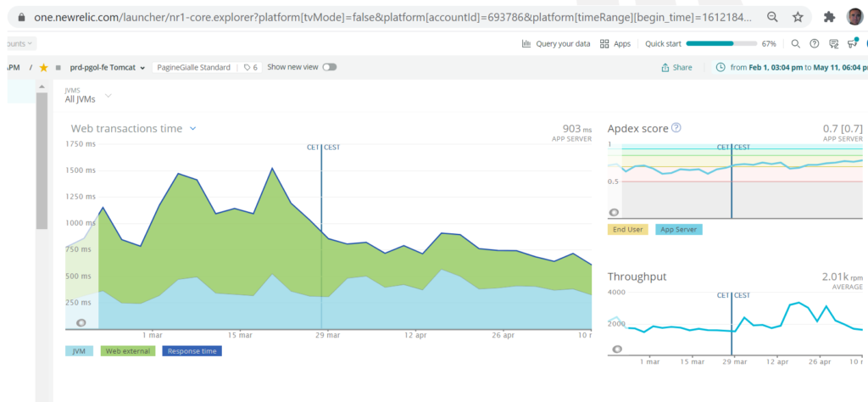868x402 pixels.
Task: Open Query your data
Action: click(x=556, y=43)
